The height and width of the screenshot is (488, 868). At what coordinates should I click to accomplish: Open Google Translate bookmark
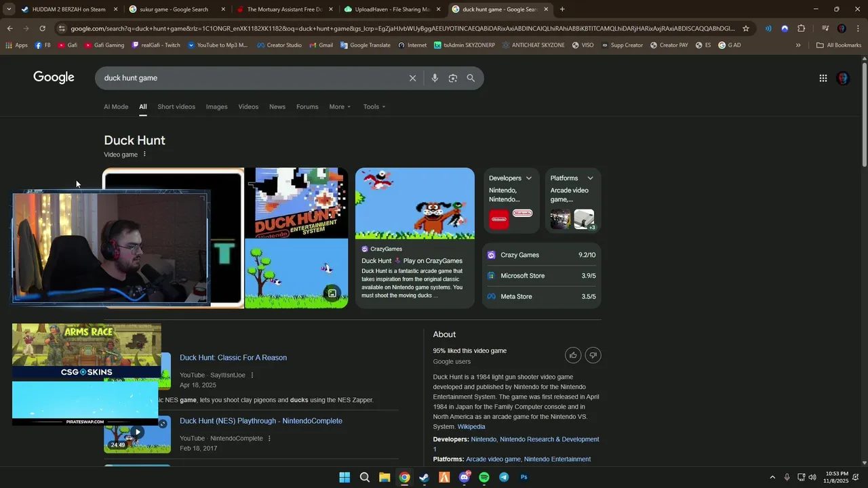click(365, 45)
